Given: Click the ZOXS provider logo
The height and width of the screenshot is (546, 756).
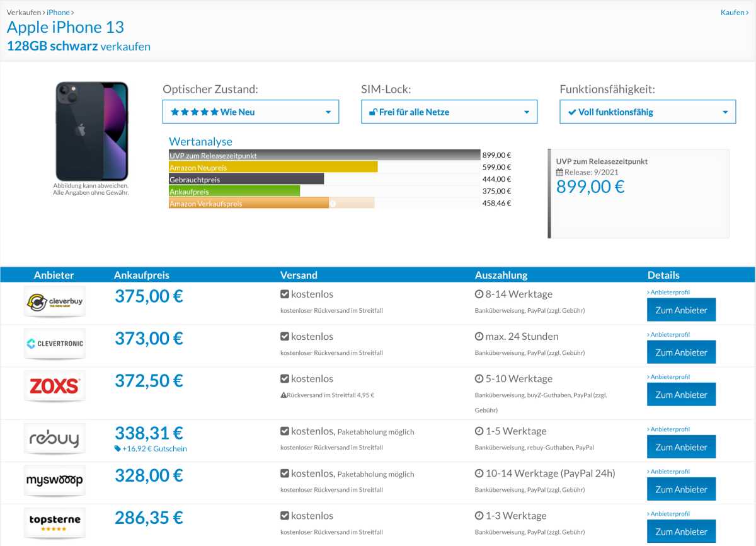Looking at the screenshot, I should [55, 386].
